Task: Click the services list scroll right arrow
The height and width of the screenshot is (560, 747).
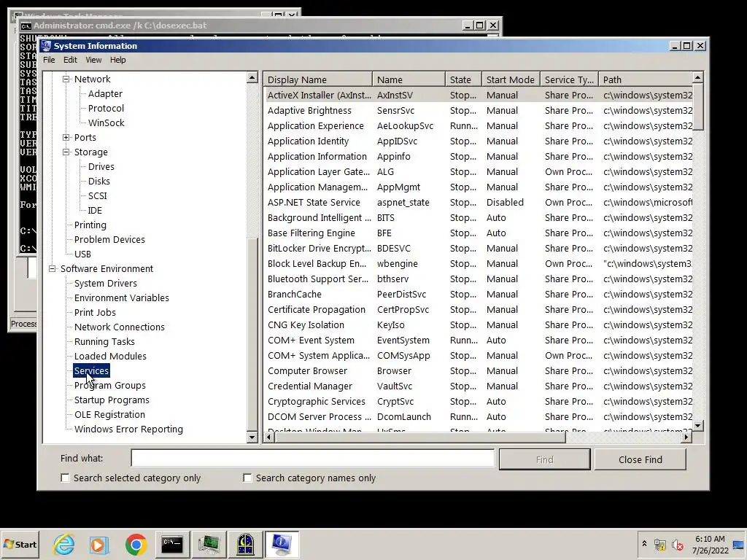Action: (686, 437)
